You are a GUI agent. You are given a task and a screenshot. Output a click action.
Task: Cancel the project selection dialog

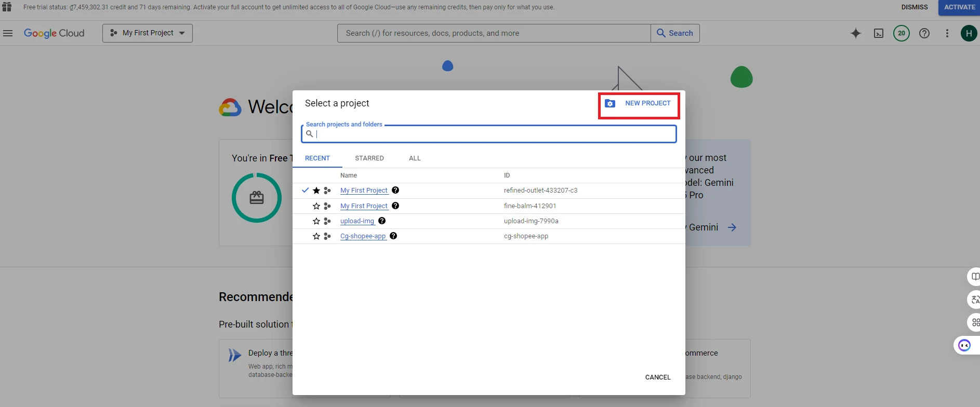pyautogui.click(x=657, y=377)
